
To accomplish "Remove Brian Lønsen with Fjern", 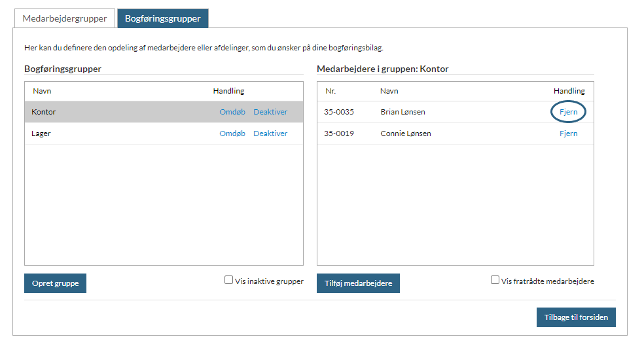I will pos(568,112).
